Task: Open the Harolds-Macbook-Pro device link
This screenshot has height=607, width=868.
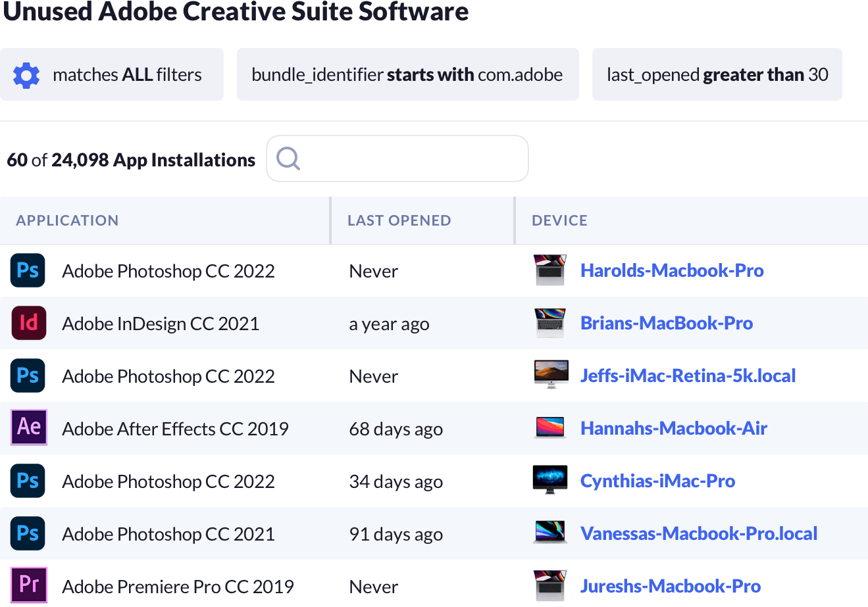Action: 671,270
